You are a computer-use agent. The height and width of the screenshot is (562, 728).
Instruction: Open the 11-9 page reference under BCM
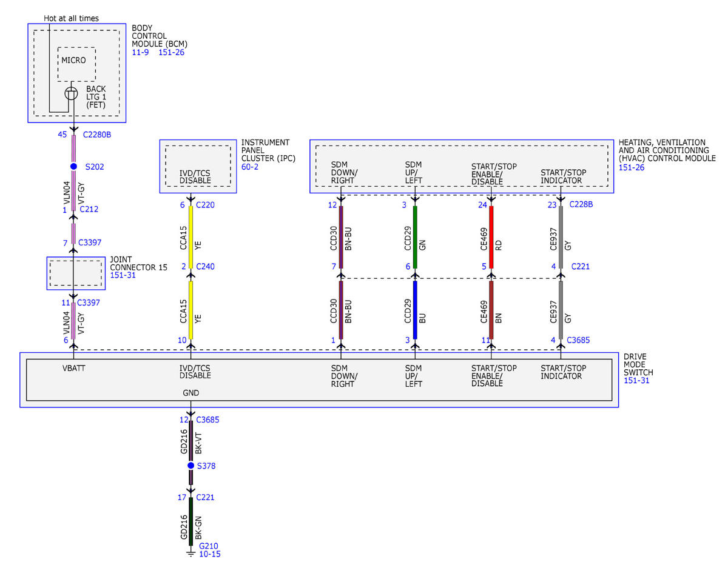pyautogui.click(x=141, y=53)
